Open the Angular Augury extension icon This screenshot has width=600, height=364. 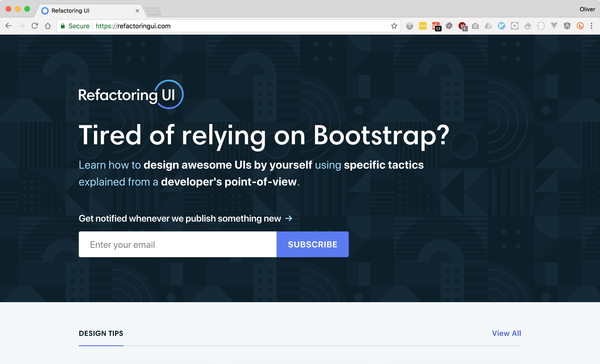(567, 26)
